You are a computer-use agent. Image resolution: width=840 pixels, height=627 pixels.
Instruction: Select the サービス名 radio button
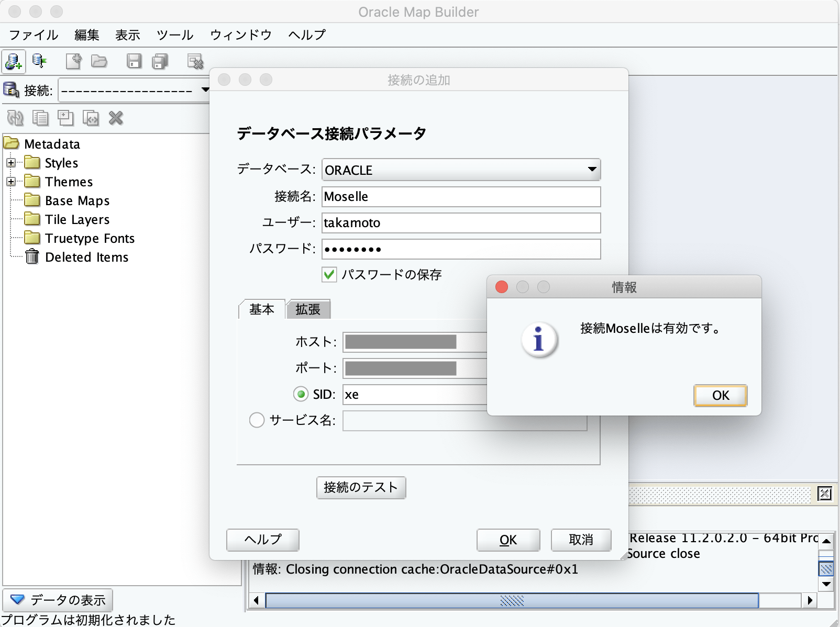(257, 420)
